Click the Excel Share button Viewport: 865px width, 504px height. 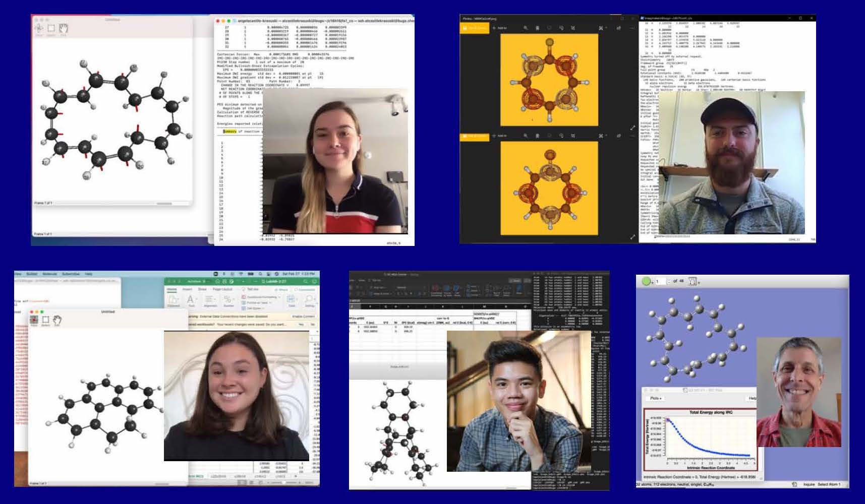tap(281, 290)
